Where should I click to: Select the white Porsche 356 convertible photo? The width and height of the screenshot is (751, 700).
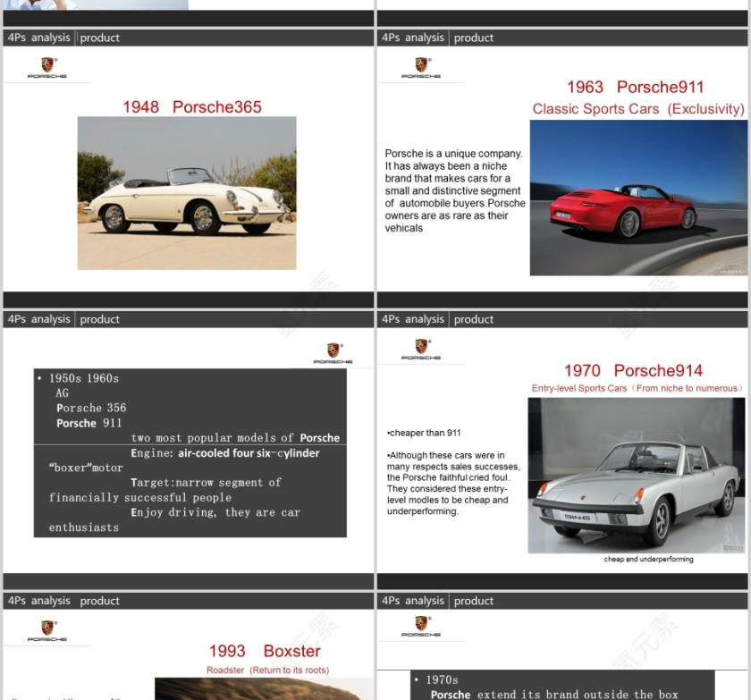187,193
